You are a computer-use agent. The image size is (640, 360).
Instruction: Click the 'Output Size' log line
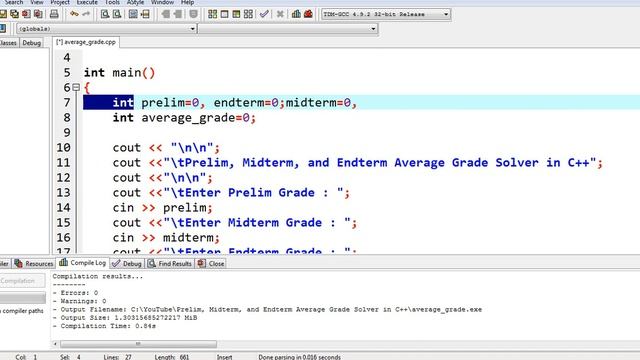(x=125, y=318)
